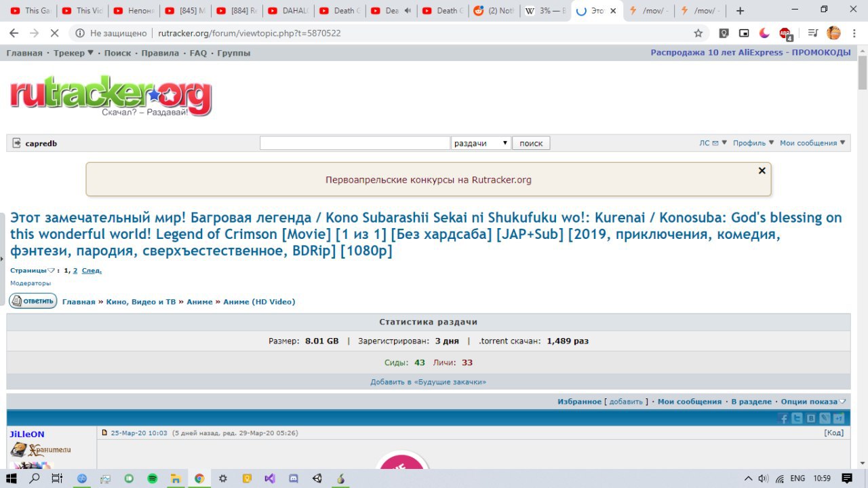This screenshot has width=868, height=488.
Task: Open the FAQ menu item
Action: (x=198, y=53)
